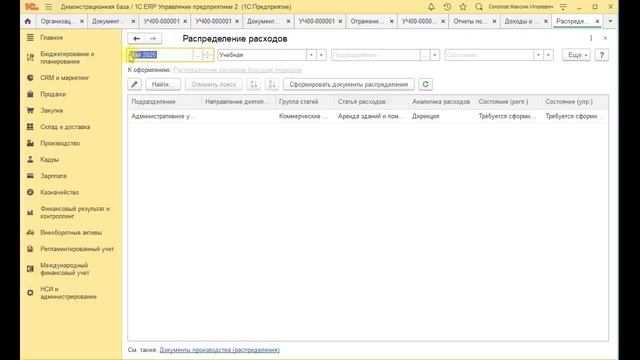Image resolution: width=640 pixels, height=360 pixels.
Task: Switch to the Доходы и... tab
Action: [x=521, y=21]
